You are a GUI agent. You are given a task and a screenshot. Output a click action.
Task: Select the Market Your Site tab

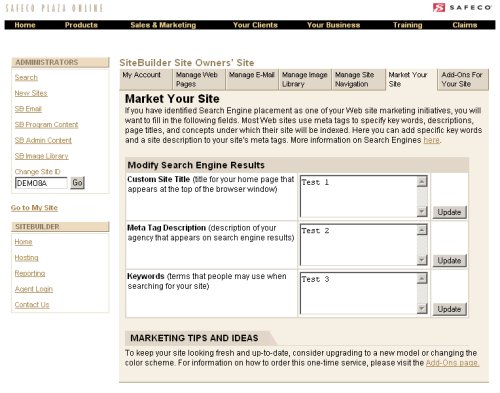pos(411,79)
